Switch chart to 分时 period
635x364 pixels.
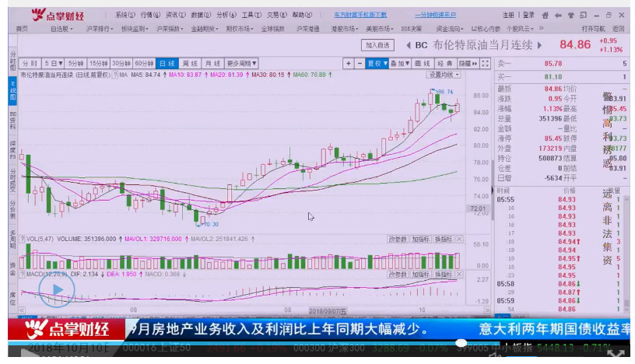(30, 64)
